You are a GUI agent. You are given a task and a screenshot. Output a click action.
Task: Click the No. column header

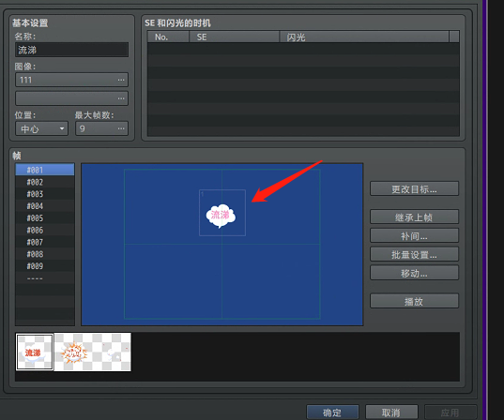point(168,37)
